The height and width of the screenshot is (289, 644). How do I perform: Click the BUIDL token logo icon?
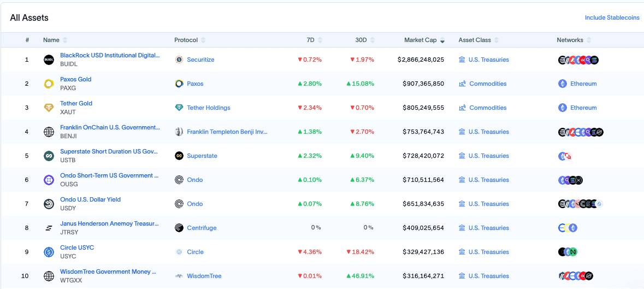(x=49, y=60)
